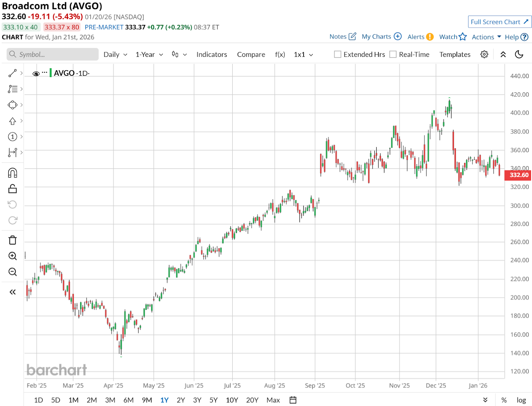Open the Full Screen Chart

tap(500, 22)
